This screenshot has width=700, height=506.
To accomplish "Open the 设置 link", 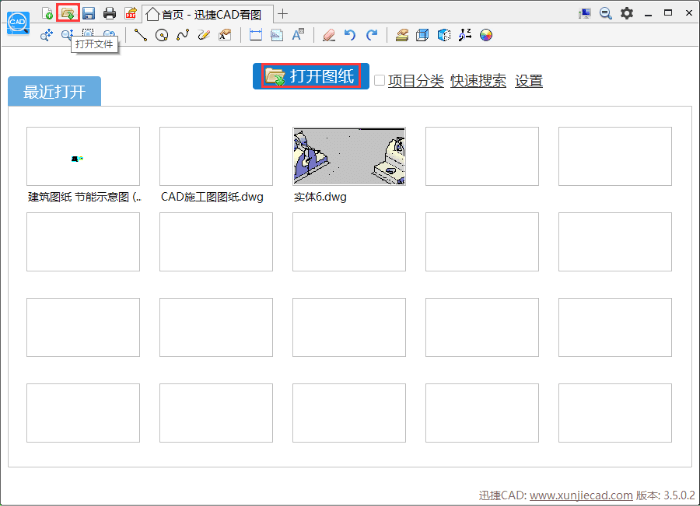I will tap(529, 81).
